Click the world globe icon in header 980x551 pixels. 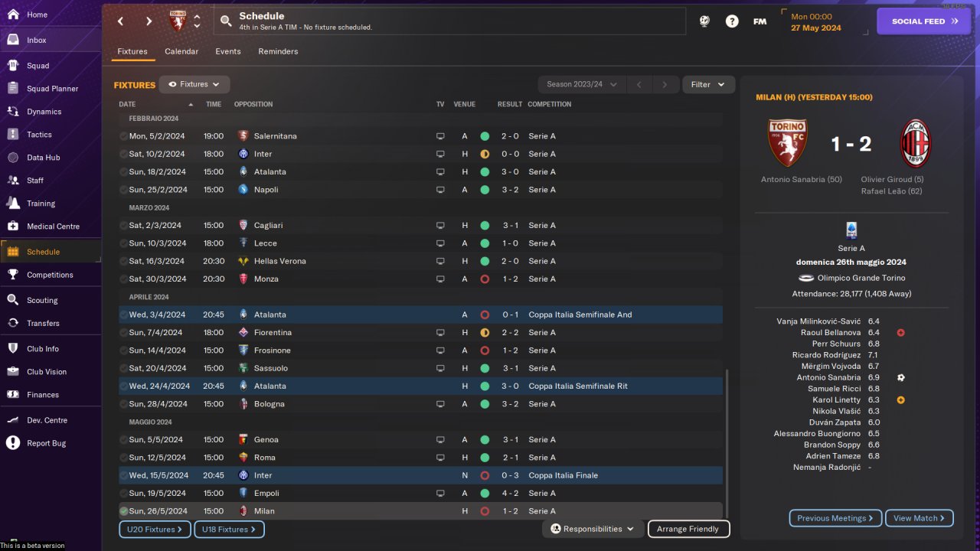[x=704, y=21]
